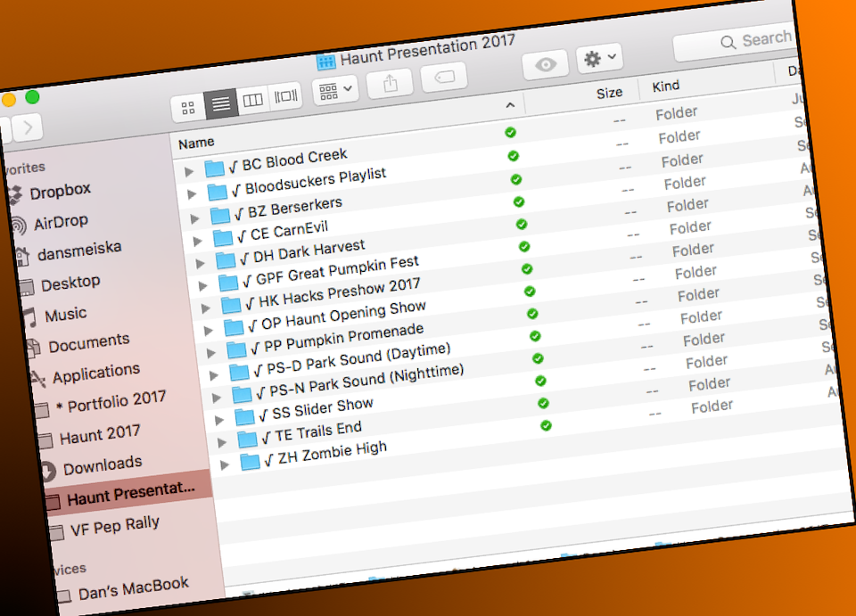Expand the BC Blood Creek folder
The height and width of the screenshot is (616, 856).
(x=188, y=172)
